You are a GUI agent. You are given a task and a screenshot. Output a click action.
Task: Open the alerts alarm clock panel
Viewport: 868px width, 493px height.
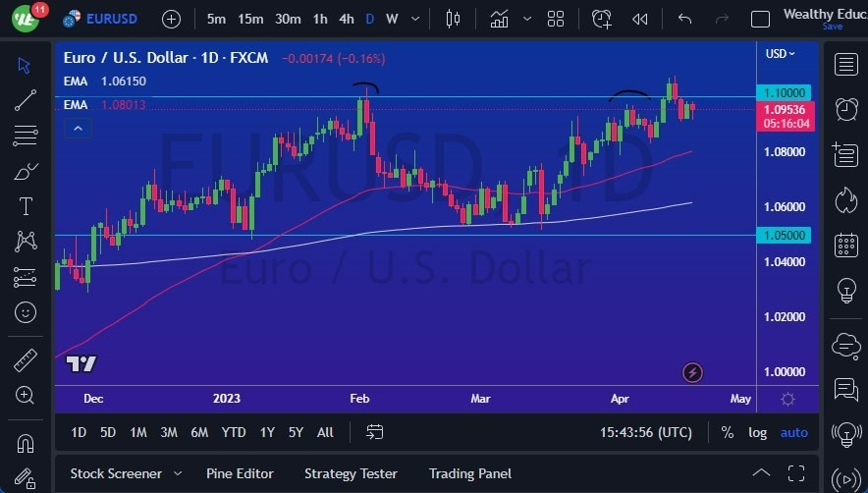pyautogui.click(x=845, y=109)
